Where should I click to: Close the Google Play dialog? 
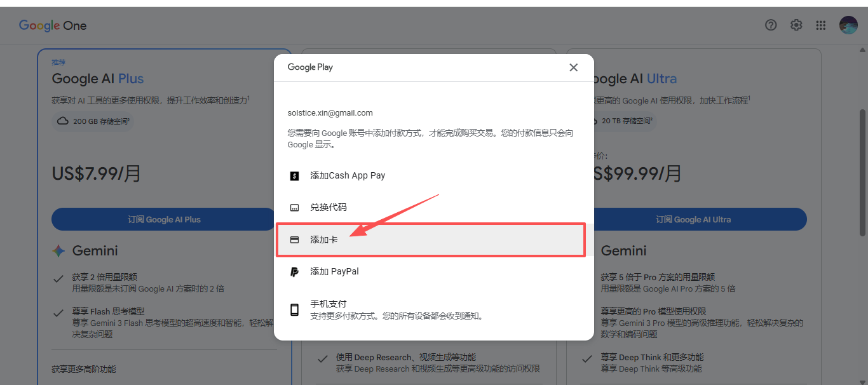click(573, 67)
